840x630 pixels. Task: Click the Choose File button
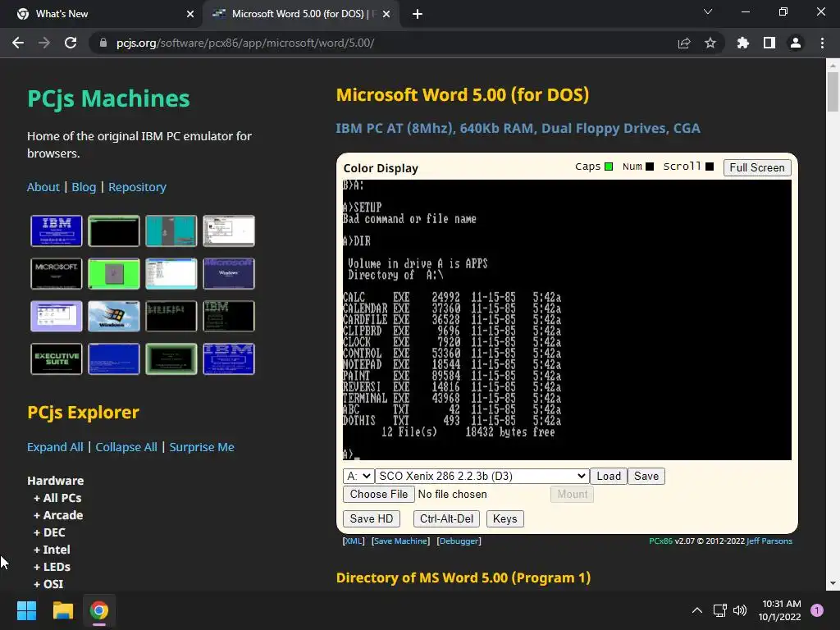[x=379, y=494]
